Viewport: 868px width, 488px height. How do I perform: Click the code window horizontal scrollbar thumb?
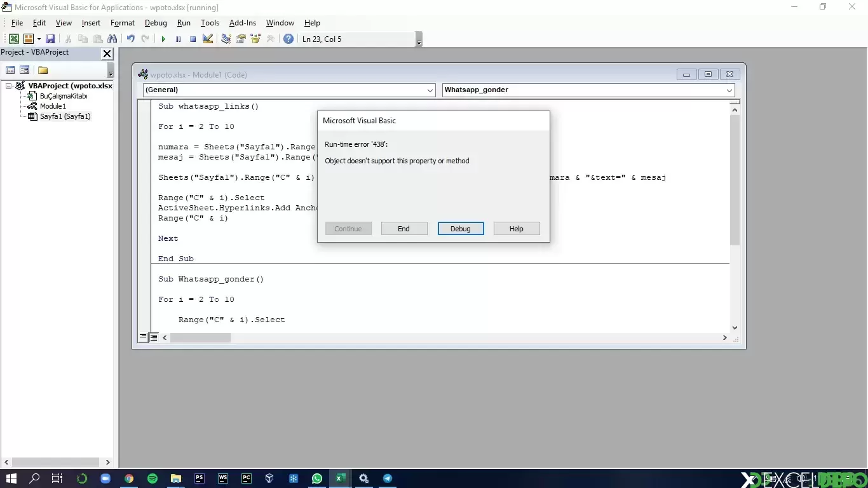coord(200,338)
